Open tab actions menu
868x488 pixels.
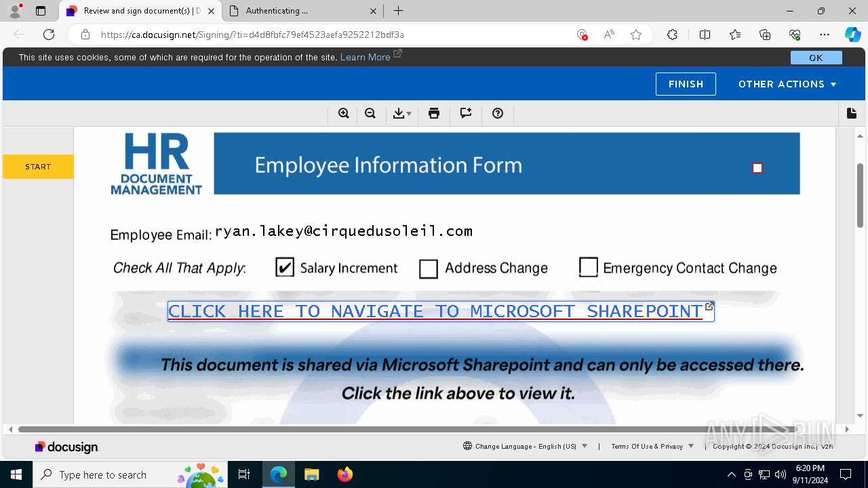[41, 11]
